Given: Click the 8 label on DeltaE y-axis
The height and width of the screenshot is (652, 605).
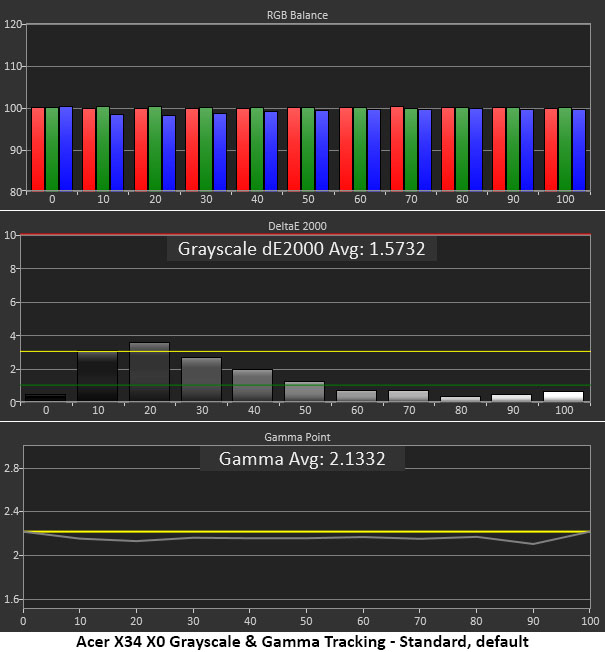Looking at the screenshot, I should point(13,269).
